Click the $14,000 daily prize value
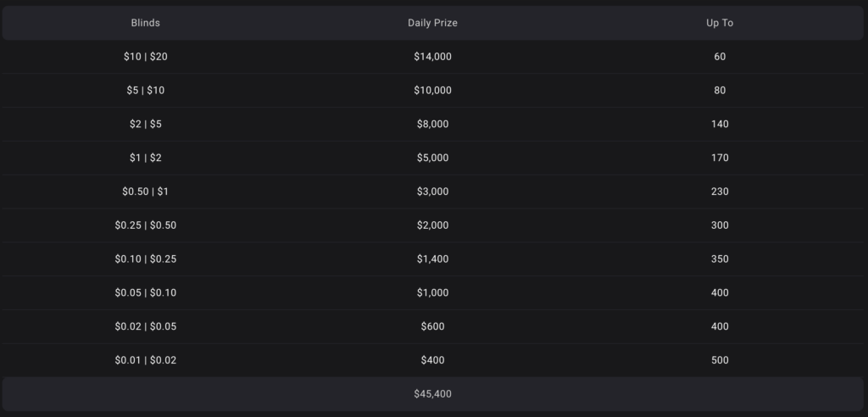 [433, 57]
